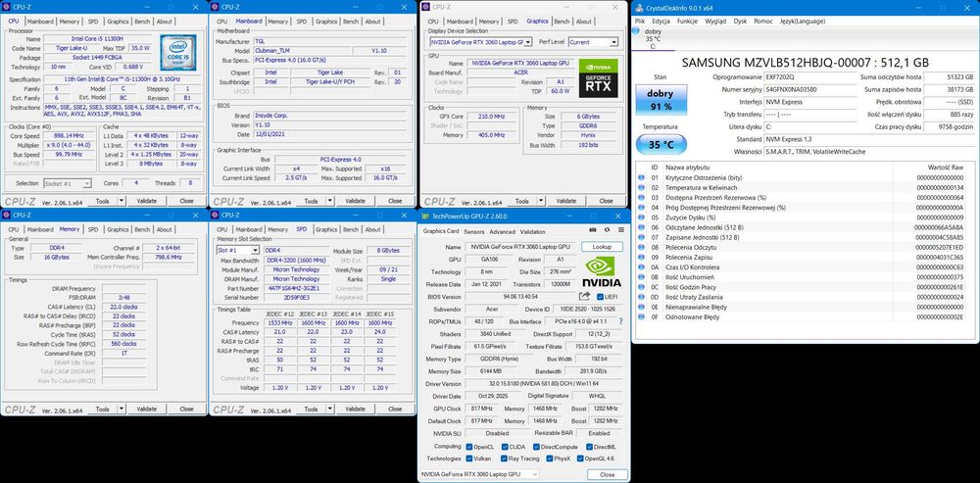Click status dot of Ilość Godzin Pracy row
980x483 pixels.
pyautogui.click(x=641, y=287)
